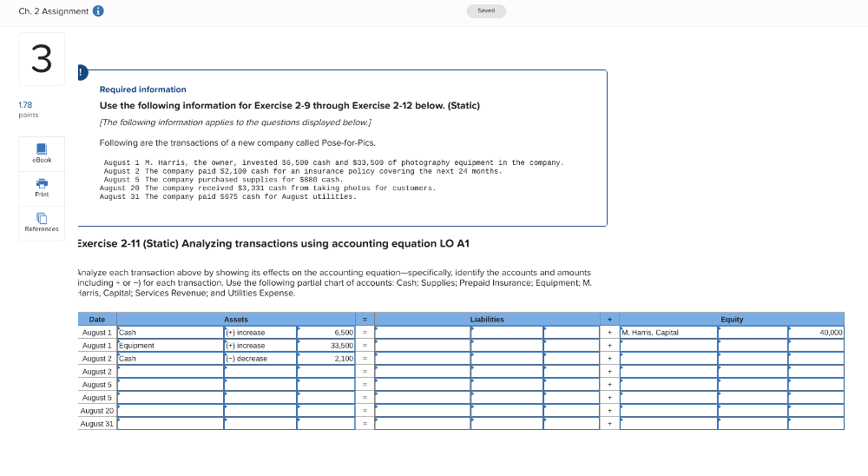Open second August 2 asset account dropdown
The height and width of the screenshot is (476, 868).
pos(170,371)
